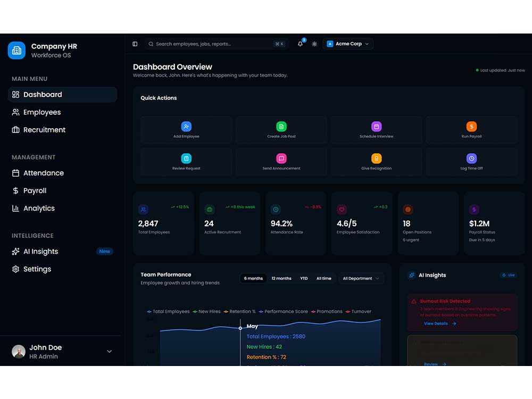The width and height of the screenshot is (532, 399).
Task: Click the Live badge in AI Insights
Action: point(508,275)
